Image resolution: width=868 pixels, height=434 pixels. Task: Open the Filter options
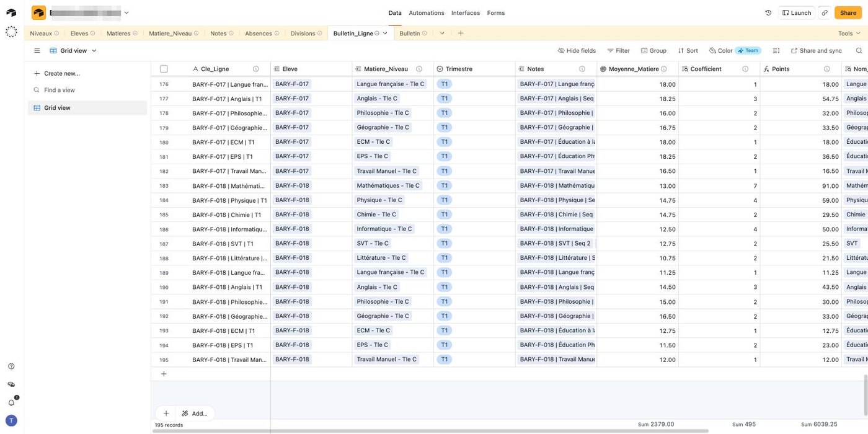click(x=618, y=51)
